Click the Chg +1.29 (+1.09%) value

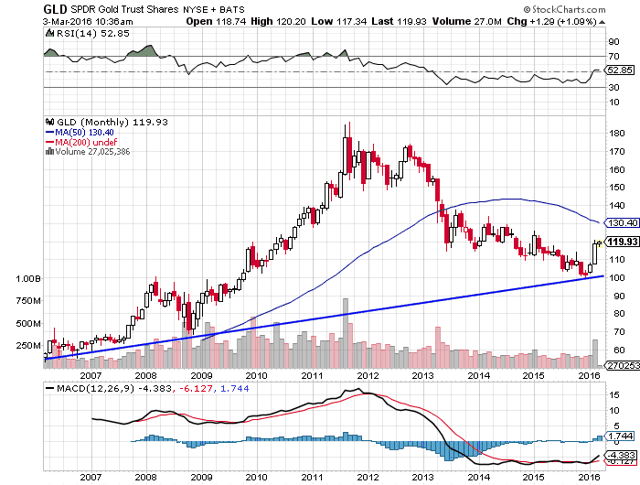[x=552, y=22]
